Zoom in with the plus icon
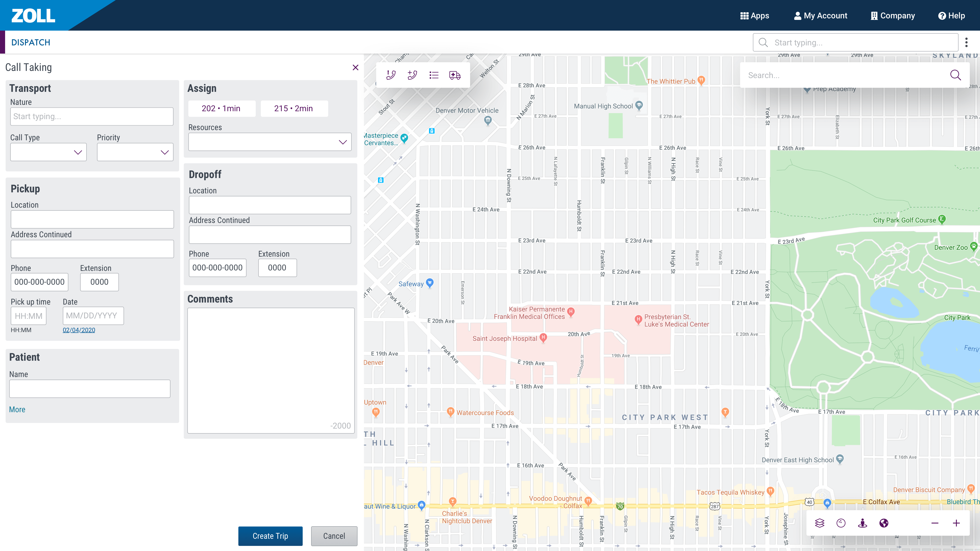Image resolution: width=980 pixels, height=551 pixels. (x=957, y=523)
